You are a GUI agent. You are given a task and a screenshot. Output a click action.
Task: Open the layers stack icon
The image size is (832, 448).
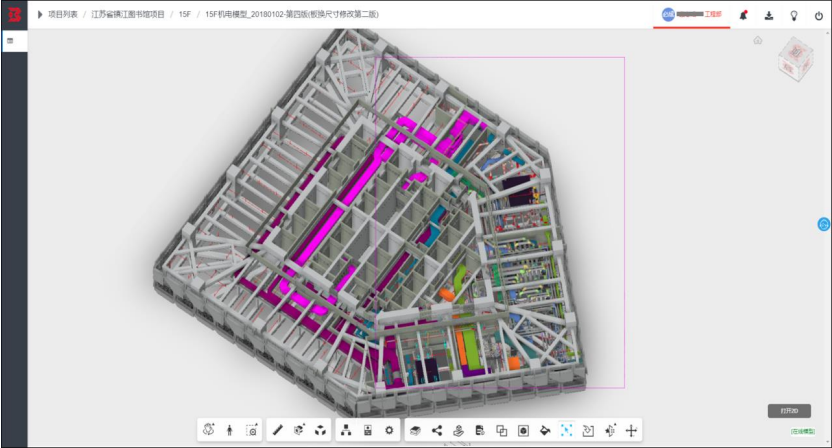tap(415, 430)
